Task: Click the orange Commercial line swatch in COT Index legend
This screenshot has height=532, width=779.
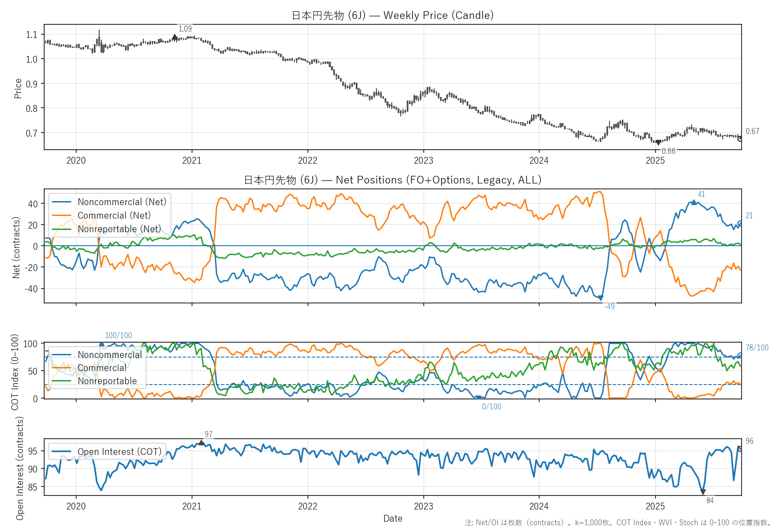Action: pyautogui.click(x=62, y=368)
